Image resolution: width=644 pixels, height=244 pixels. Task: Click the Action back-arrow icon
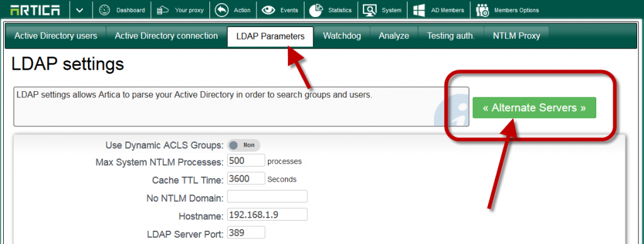[222, 10]
